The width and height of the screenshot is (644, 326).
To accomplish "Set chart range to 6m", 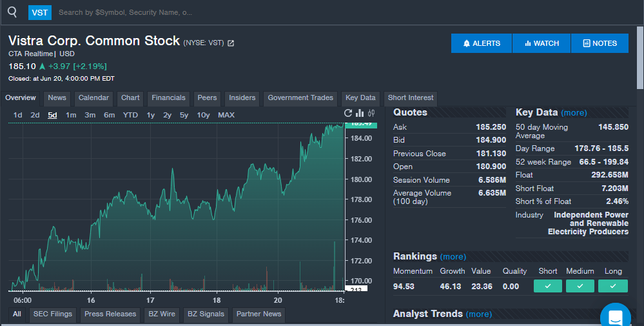I will coord(109,115).
